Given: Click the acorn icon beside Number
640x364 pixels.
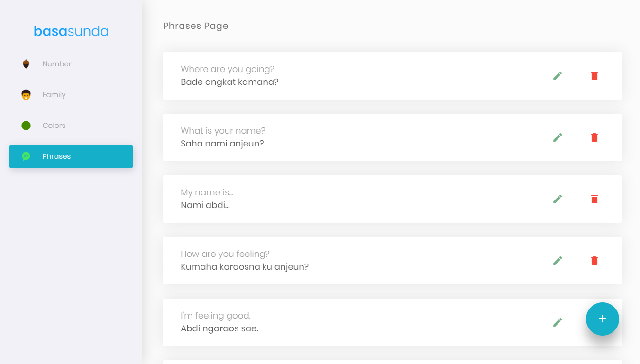Looking at the screenshot, I should [26, 64].
